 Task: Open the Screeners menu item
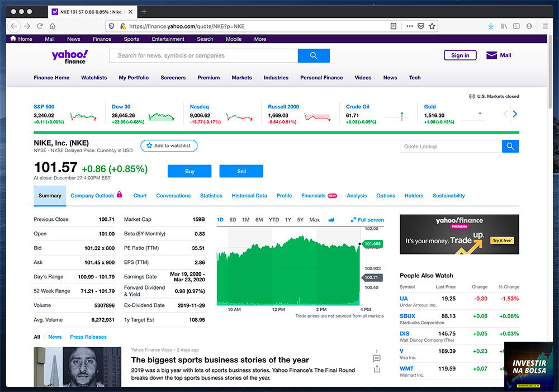coord(173,77)
